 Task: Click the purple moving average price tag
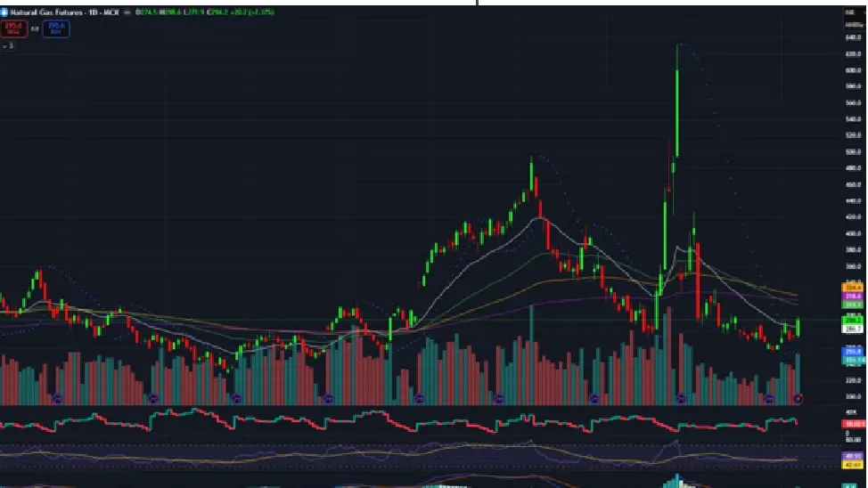point(853,297)
